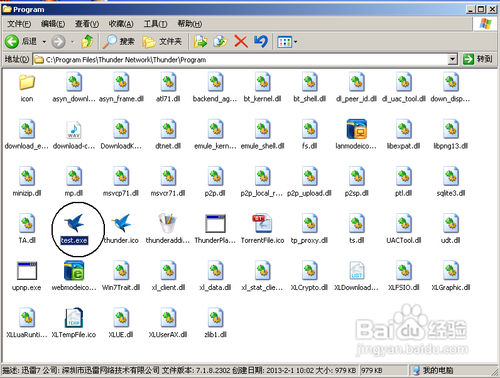Expand the Forward history dropdown arrow
Viewport: 500px width, 378px height.
click(x=73, y=42)
